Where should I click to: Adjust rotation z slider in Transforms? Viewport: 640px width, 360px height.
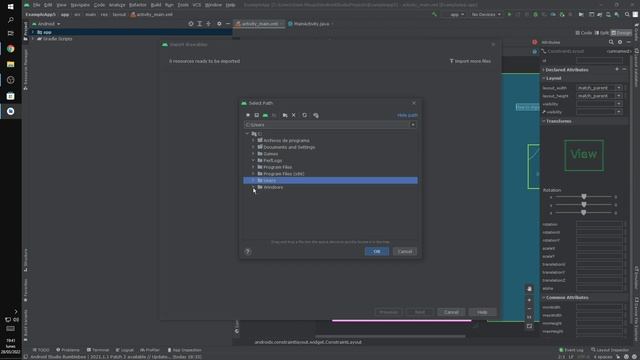pyautogui.click(x=584, y=213)
